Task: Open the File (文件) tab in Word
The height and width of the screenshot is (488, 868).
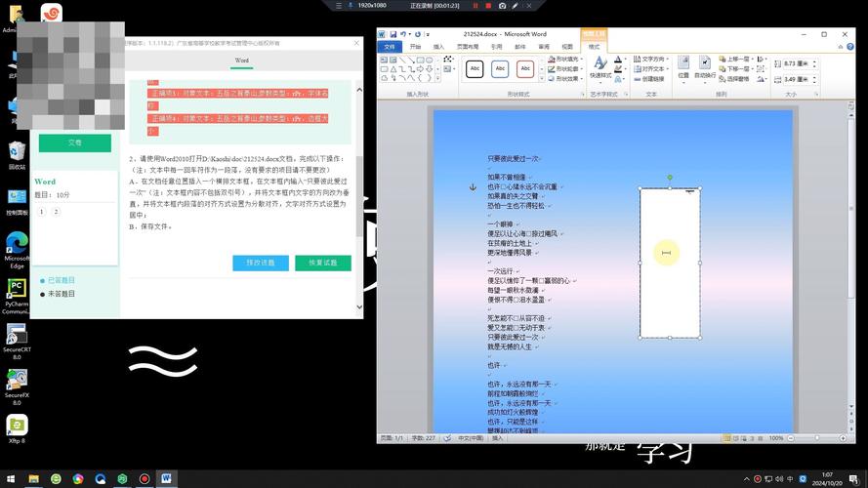Action: tap(390, 46)
